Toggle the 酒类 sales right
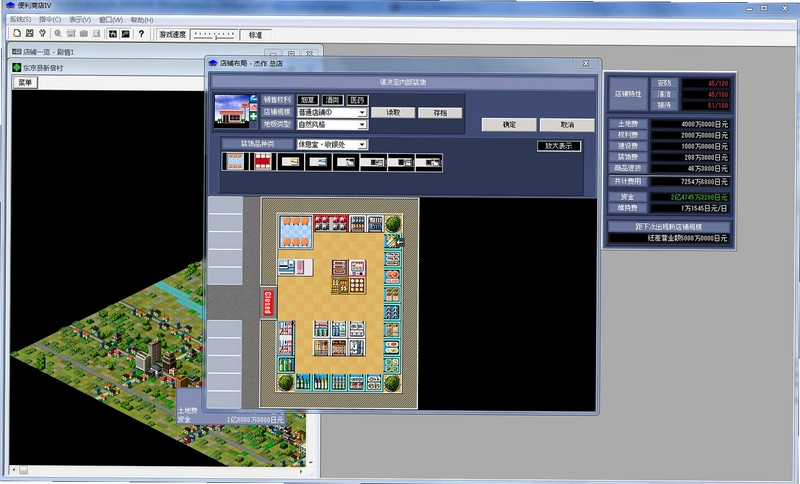 point(332,100)
